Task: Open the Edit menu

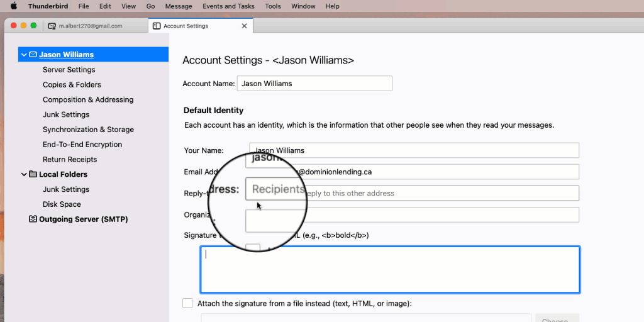Action: coord(105,6)
